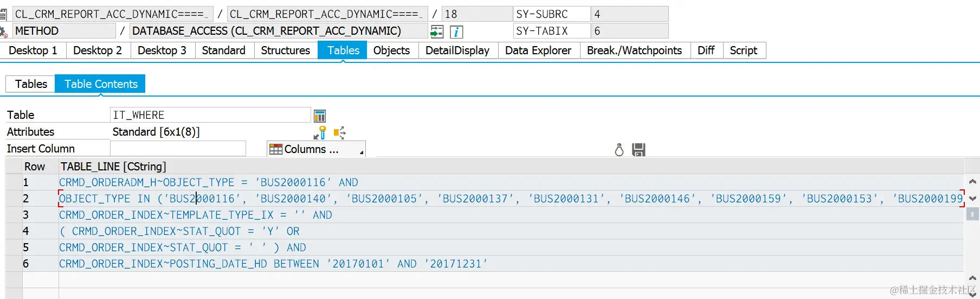Click the second include name field
The height and width of the screenshot is (299, 980).
[327, 14]
